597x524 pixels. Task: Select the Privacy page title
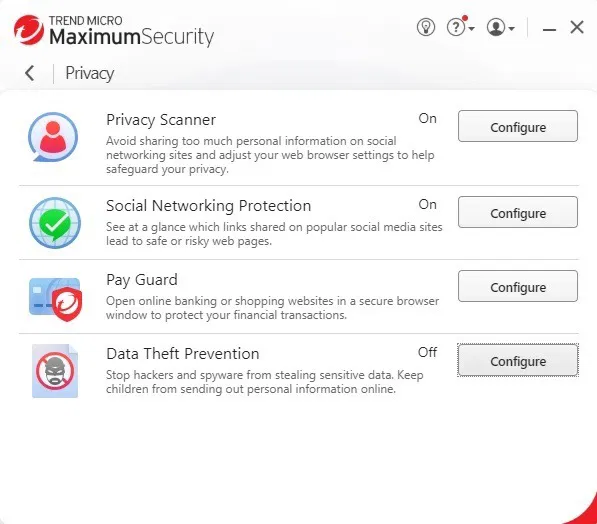click(x=89, y=73)
